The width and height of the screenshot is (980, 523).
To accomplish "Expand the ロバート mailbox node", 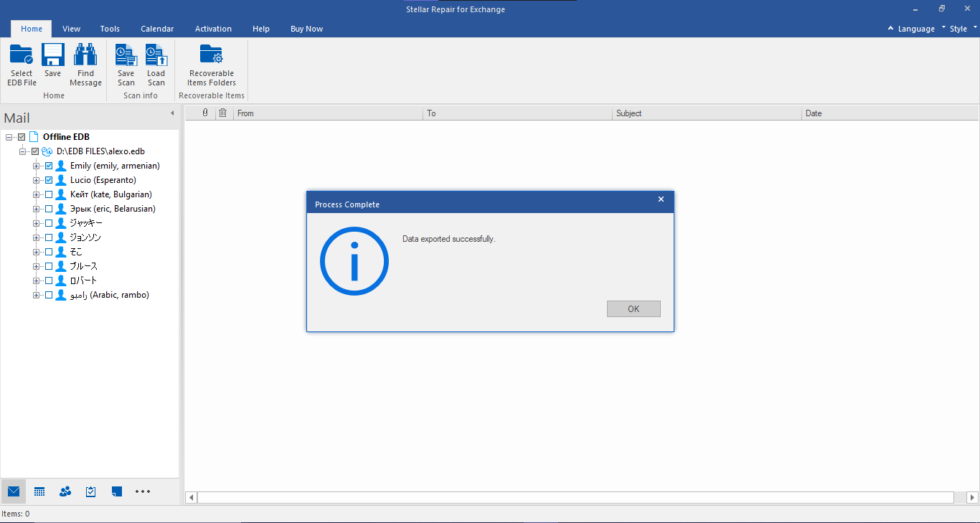I will coord(36,281).
